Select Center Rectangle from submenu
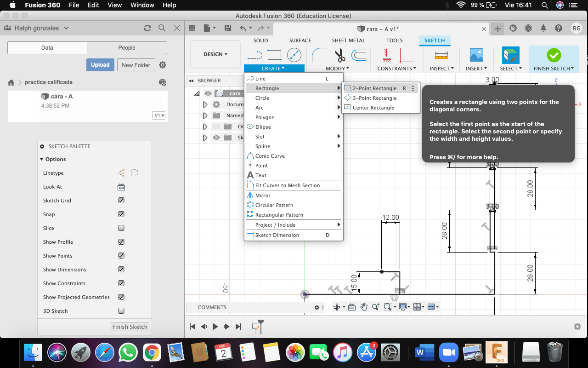 381,108
